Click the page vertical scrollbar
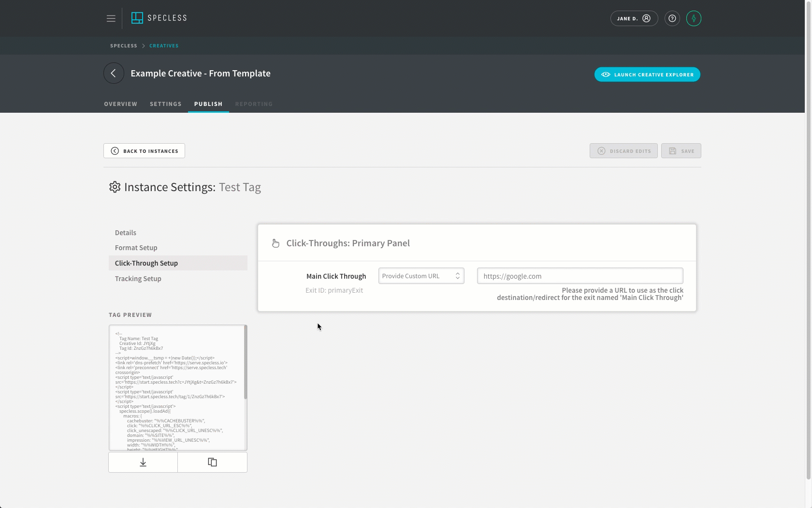 (x=809, y=239)
